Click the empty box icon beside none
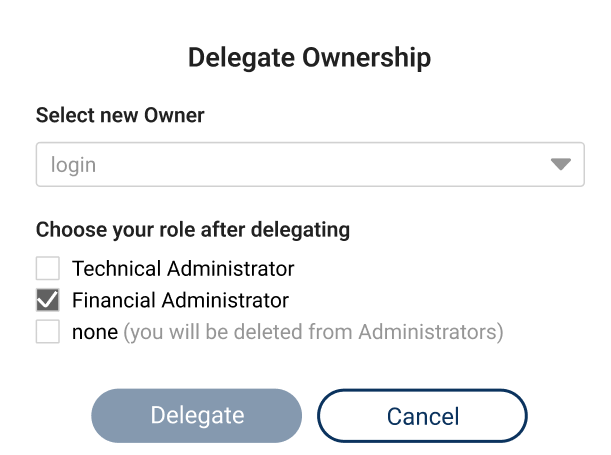The image size is (611, 455). click(x=48, y=331)
